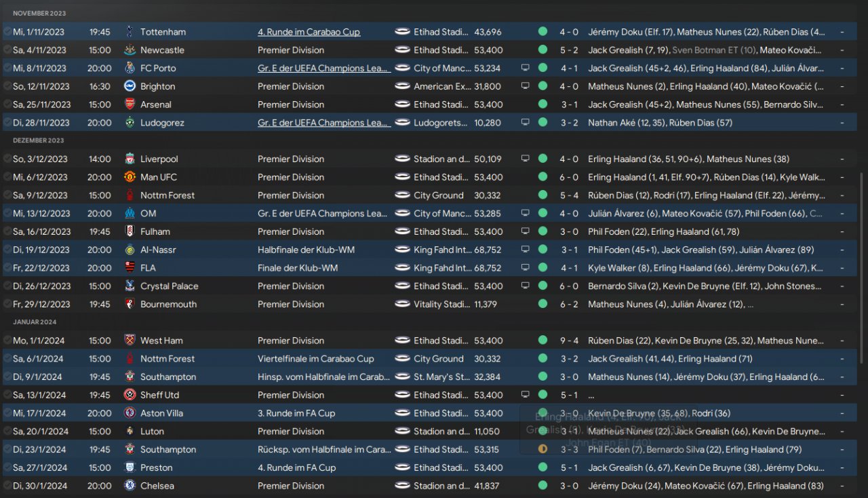
Task: Open Champions League group link for FC Porto match
Action: (324, 69)
